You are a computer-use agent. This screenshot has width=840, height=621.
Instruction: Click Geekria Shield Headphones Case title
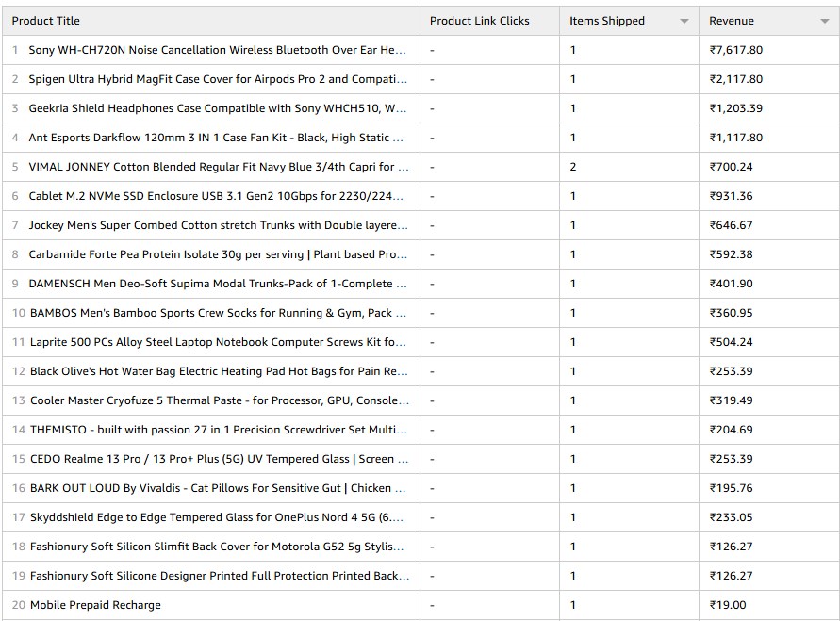tap(217, 108)
